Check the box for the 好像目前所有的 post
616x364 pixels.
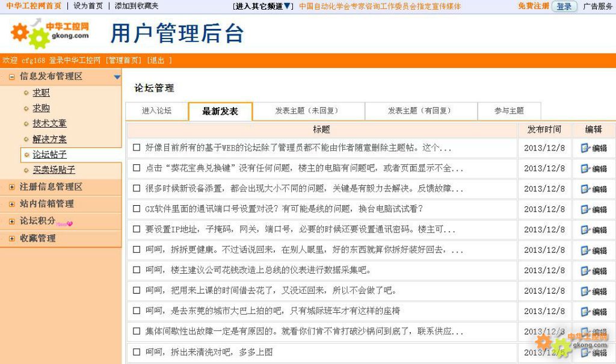click(137, 147)
